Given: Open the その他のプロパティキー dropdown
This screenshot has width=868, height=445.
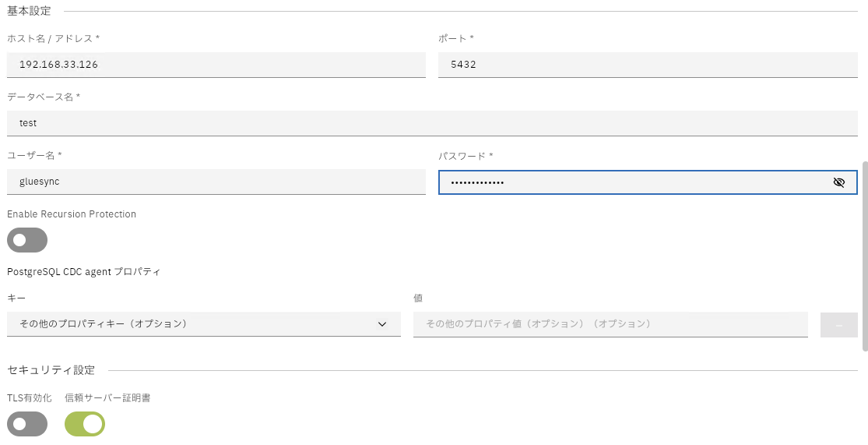Looking at the screenshot, I should pos(195,324).
